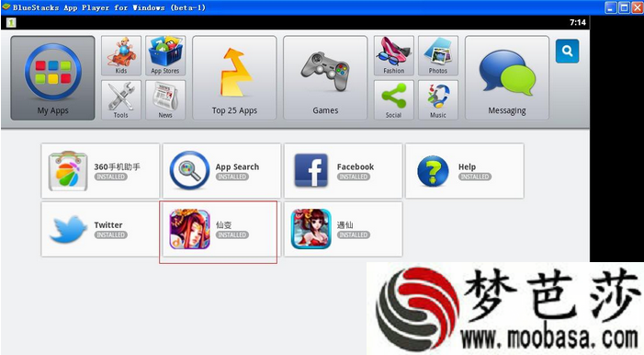Open Top 25 Apps

point(234,78)
